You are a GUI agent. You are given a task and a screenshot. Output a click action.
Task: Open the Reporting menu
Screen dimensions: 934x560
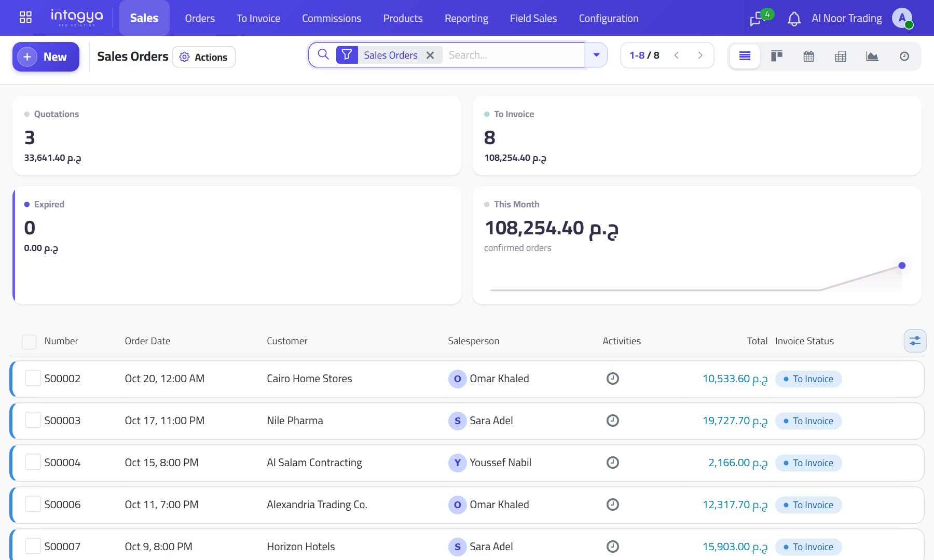click(x=466, y=18)
